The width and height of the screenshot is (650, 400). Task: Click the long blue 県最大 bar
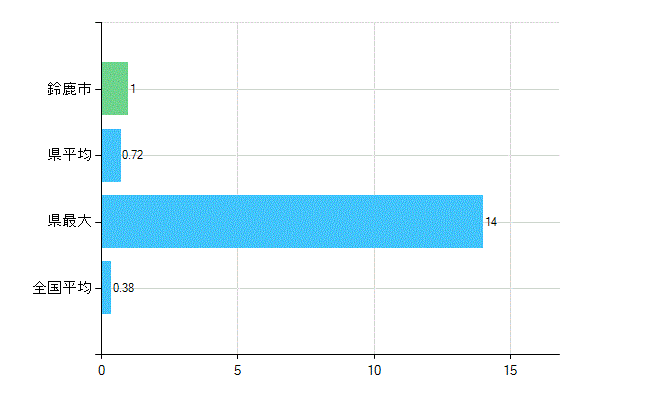point(292,221)
